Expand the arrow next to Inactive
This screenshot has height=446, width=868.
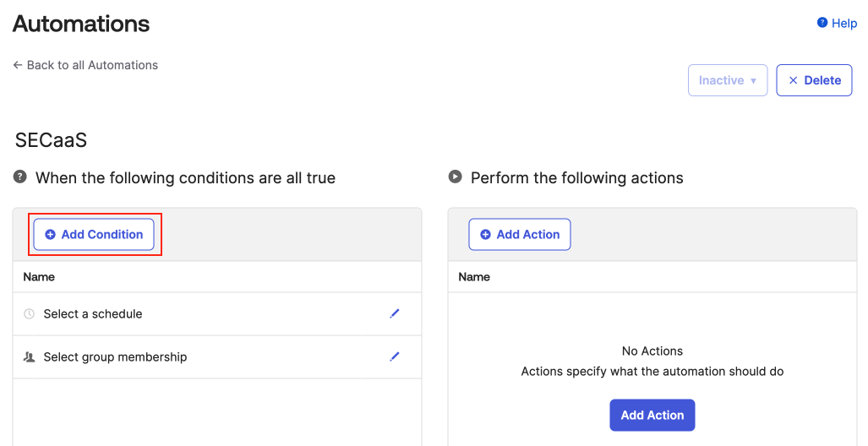tap(753, 81)
